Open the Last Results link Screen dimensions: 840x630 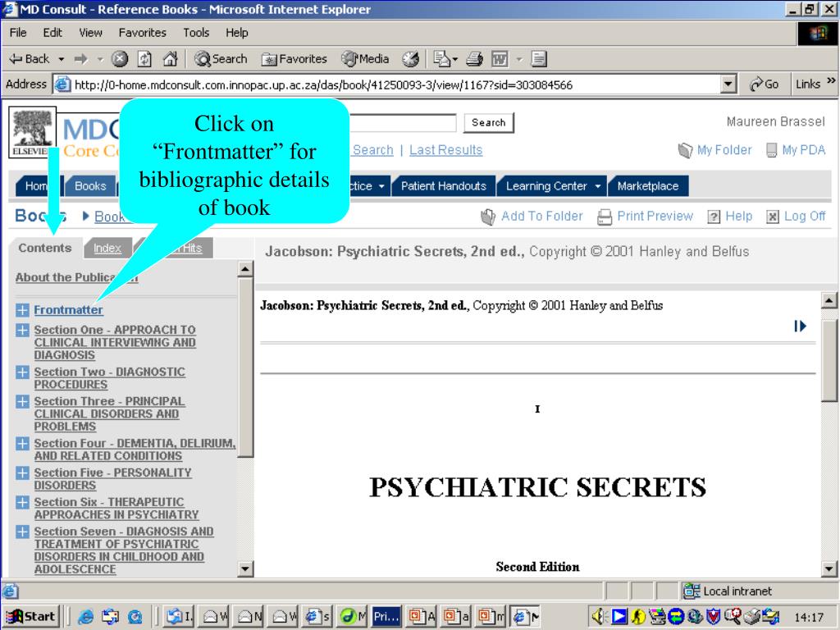(x=445, y=150)
